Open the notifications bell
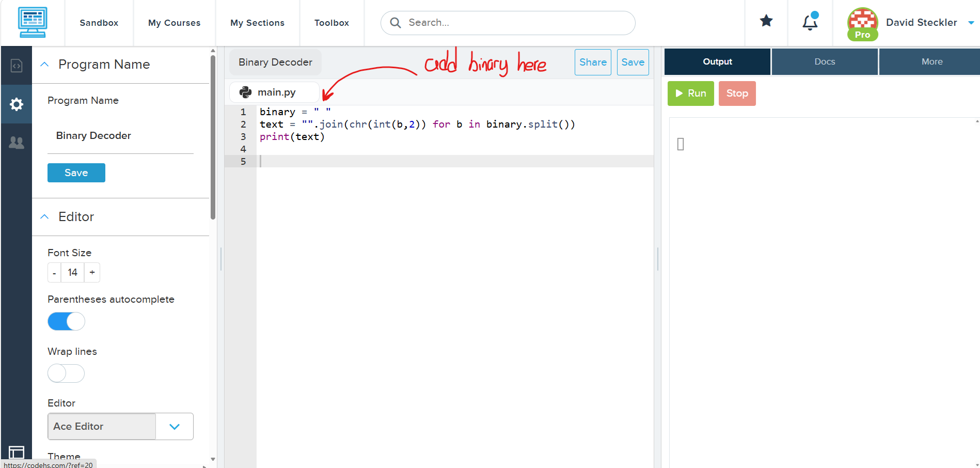The height and width of the screenshot is (468, 980). [x=810, y=22]
